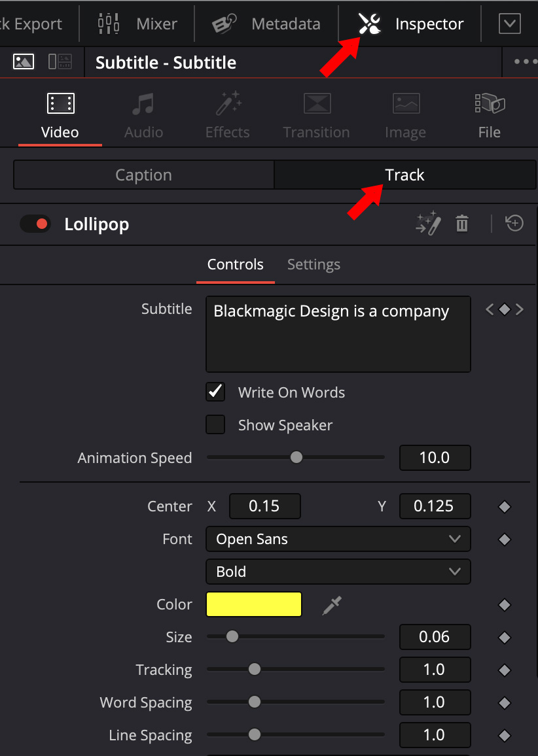Open the yellow Color swatch

click(254, 605)
